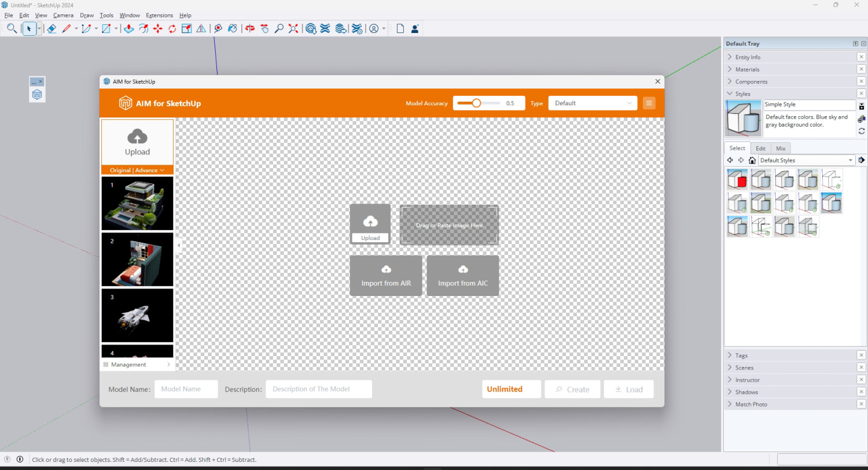868x470 pixels.
Task: Click the Model Accuracy slider handle
Action: (476, 103)
